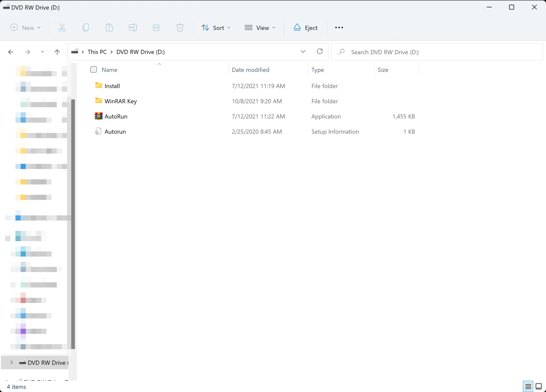This screenshot has height=392, width=546.
Task: Switch to details view in status bar
Action: point(528,386)
